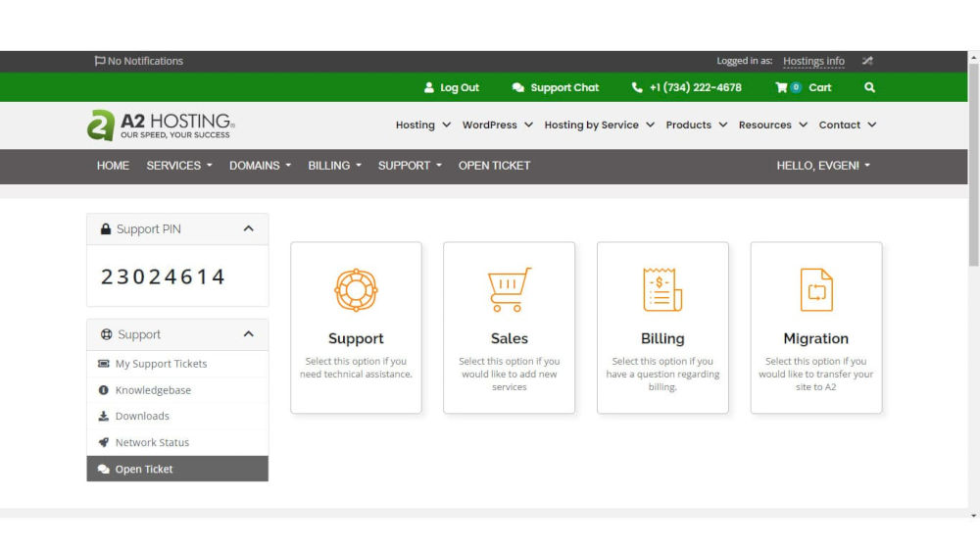Expand the BILLING navigation dropdown
This screenshot has height=551, width=980.
pyautogui.click(x=334, y=166)
